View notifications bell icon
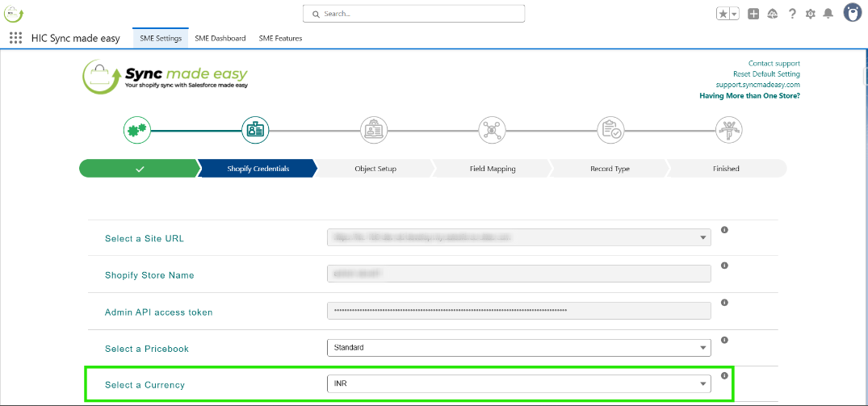This screenshot has height=406, width=868. pos(828,13)
